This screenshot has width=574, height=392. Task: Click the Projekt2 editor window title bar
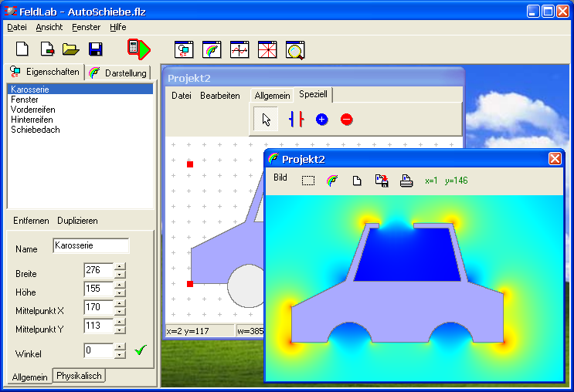314,78
